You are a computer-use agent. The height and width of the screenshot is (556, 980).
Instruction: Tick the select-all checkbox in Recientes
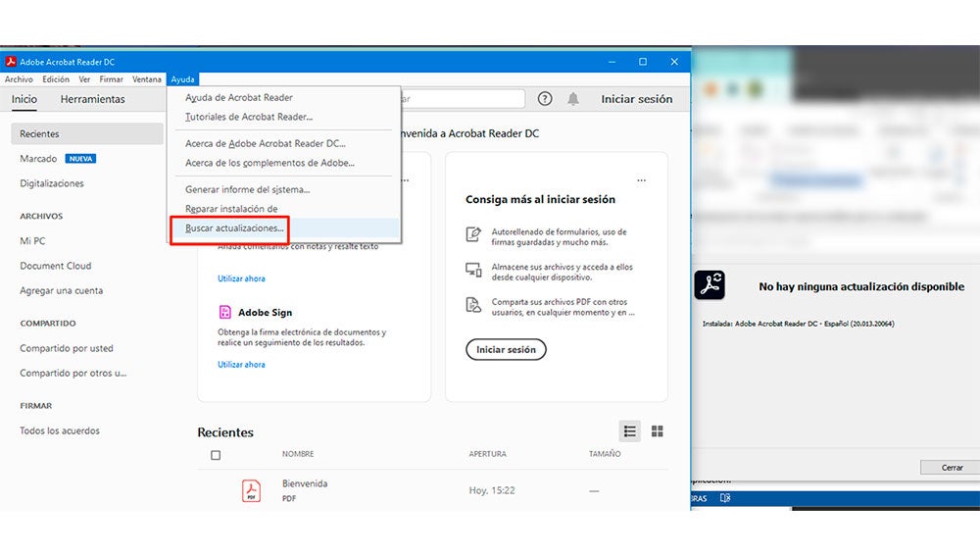[x=216, y=455]
